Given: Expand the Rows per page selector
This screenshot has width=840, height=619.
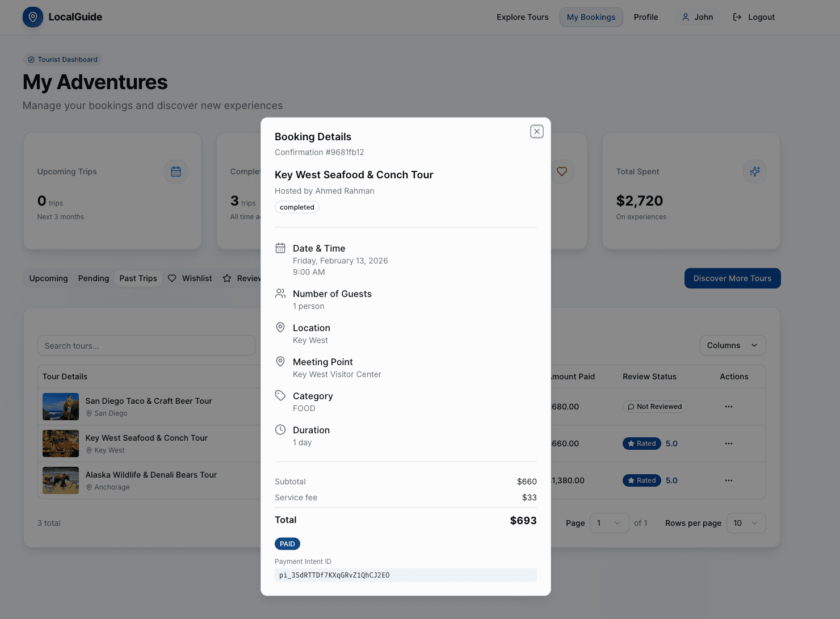Looking at the screenshot, I should tap(745, 523).
